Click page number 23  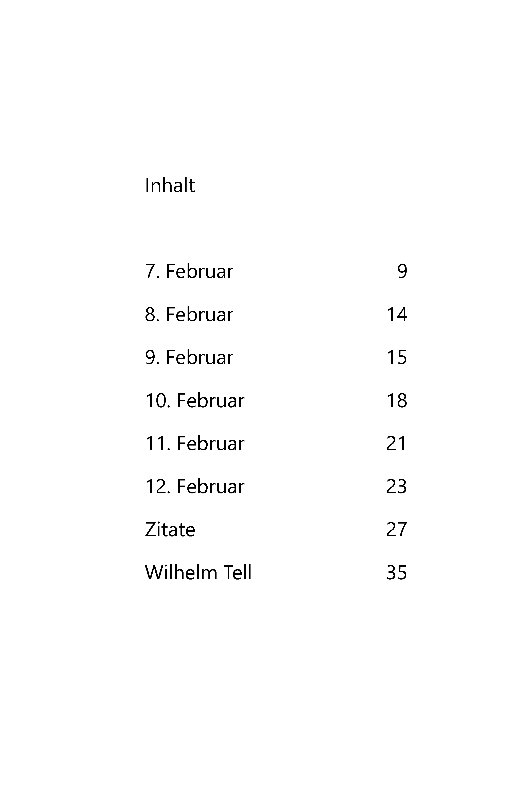[397, 487]
